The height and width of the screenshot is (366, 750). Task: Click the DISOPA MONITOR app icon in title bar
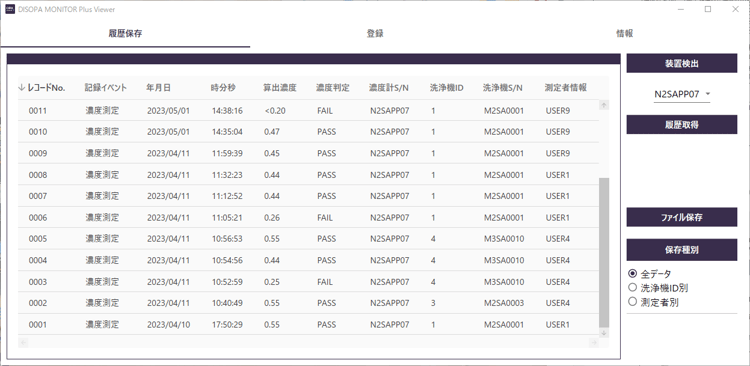(x=10, y=9)
